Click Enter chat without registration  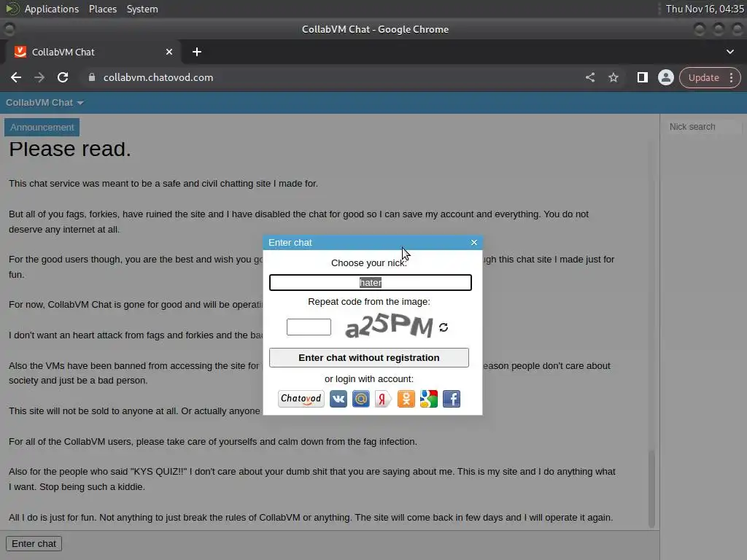click(x=368, y=357)
